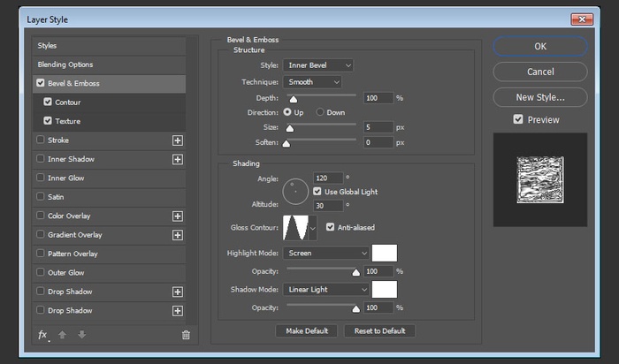Open the Technique dropdown showing Smooth
Viewport: 619px width, 364px height.
(x=312, y=81)
